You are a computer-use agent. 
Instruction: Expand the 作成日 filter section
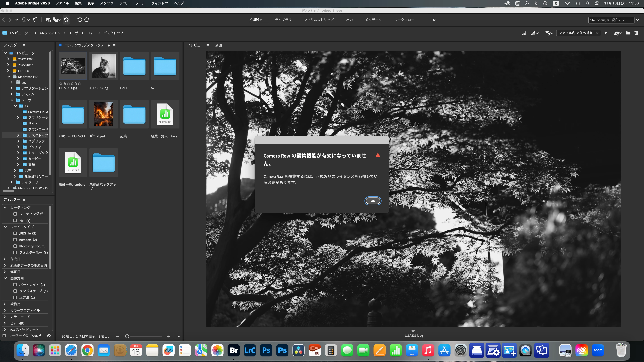click(5, 259)
